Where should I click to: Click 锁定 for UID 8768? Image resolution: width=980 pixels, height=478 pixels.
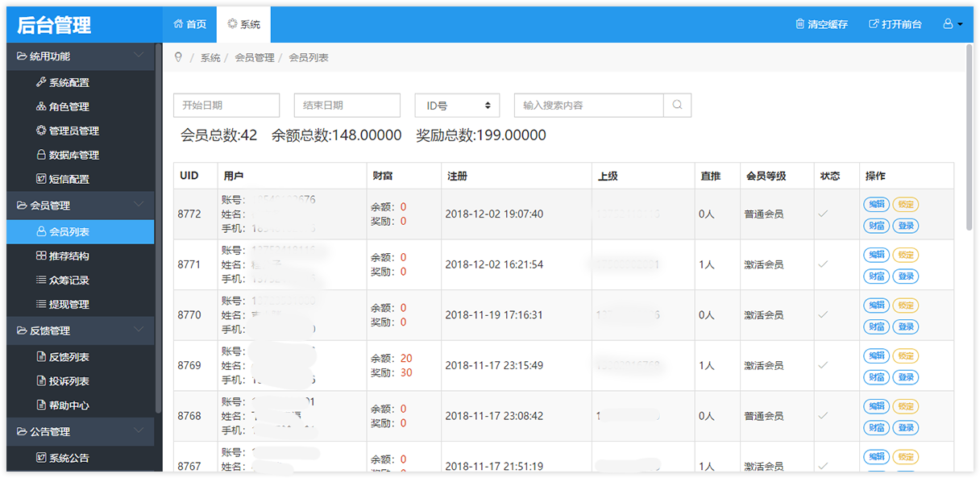tap(906, 406)
